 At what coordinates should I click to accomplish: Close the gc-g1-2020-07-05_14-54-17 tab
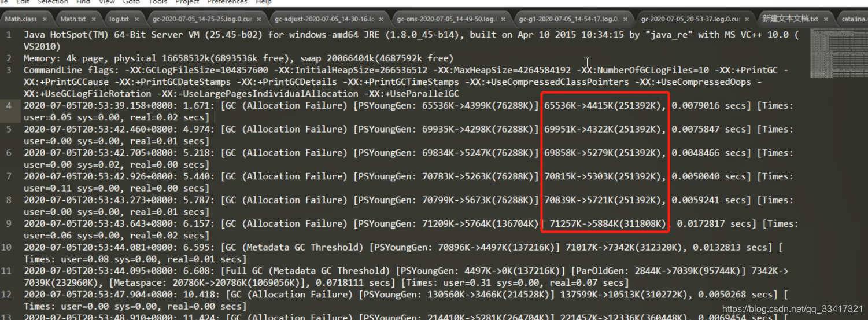625,19
